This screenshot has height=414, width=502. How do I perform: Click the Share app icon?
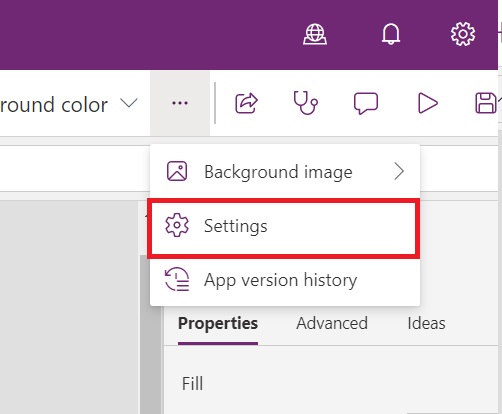click(246, 103)
